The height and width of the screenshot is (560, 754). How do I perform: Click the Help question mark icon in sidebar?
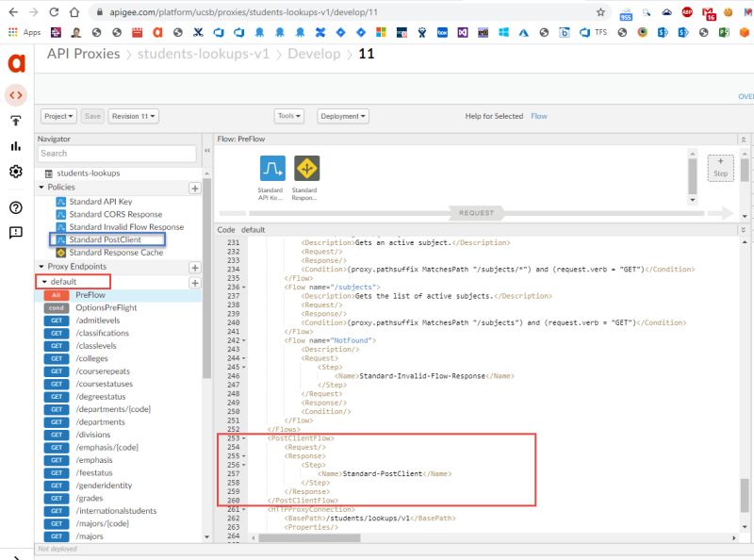tap(16, 207)
